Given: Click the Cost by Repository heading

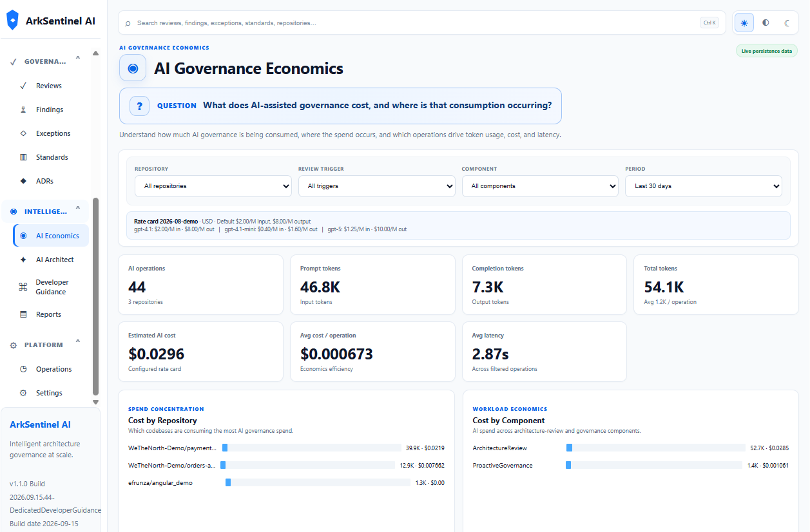Looking at the screenshot, I should point(162,421).
